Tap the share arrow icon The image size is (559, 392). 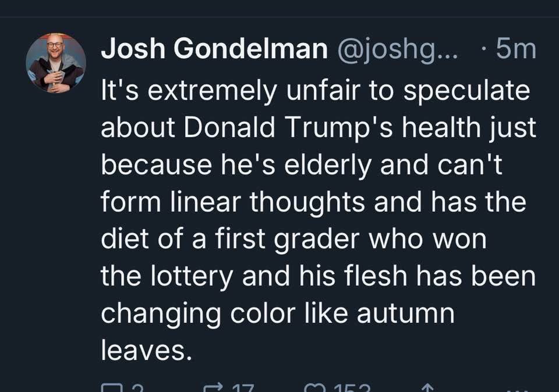tap(427, 389)
